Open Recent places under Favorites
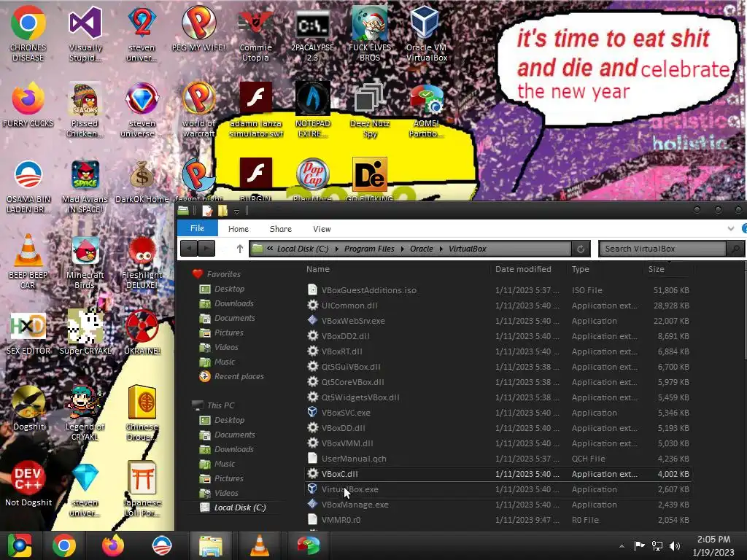The height and width of the screenshot is (560, 747). (x=231, y=376)
